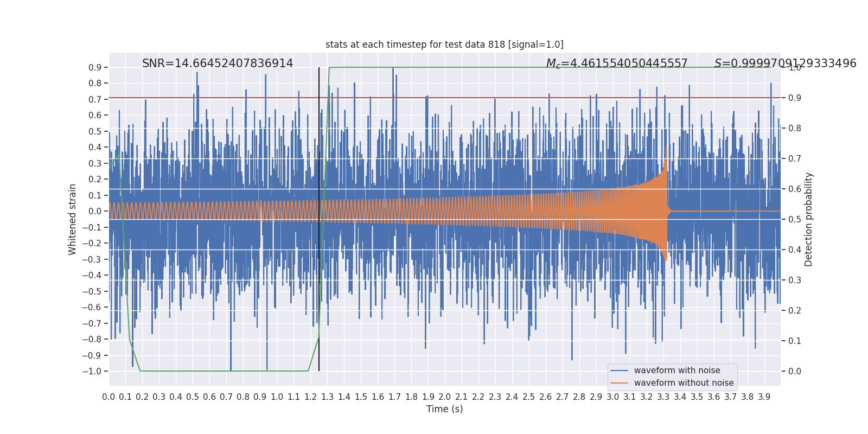Select the −1.0 tick on the whitened strain axis
The height and width of the screenshot is (434, 868).
[x=92, y=372]
